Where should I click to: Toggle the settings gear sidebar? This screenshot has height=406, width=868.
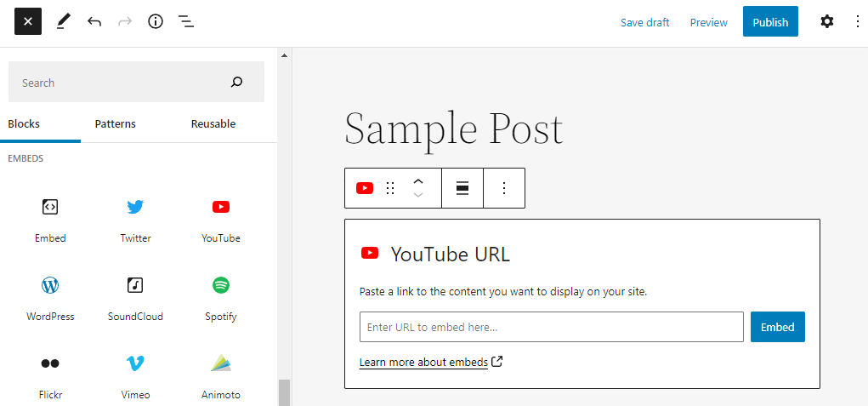click(826, 22)
